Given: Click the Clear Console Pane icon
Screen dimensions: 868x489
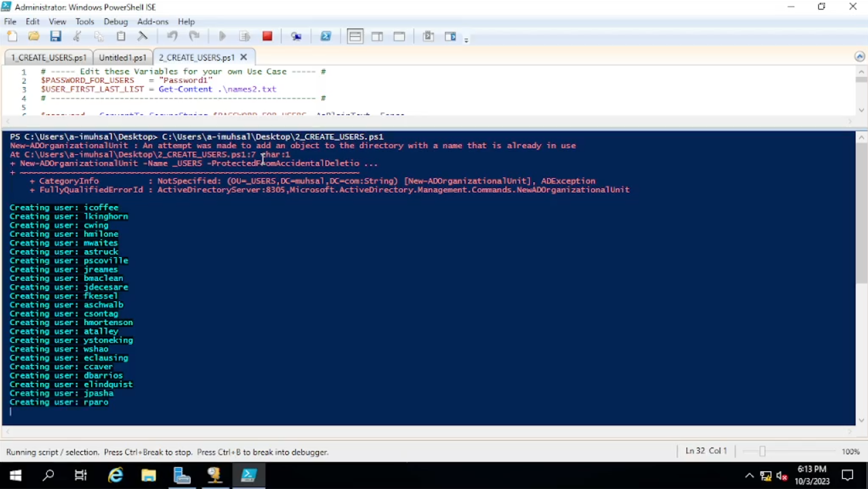Looking at the screenshot, I should [x=143, y=37].
